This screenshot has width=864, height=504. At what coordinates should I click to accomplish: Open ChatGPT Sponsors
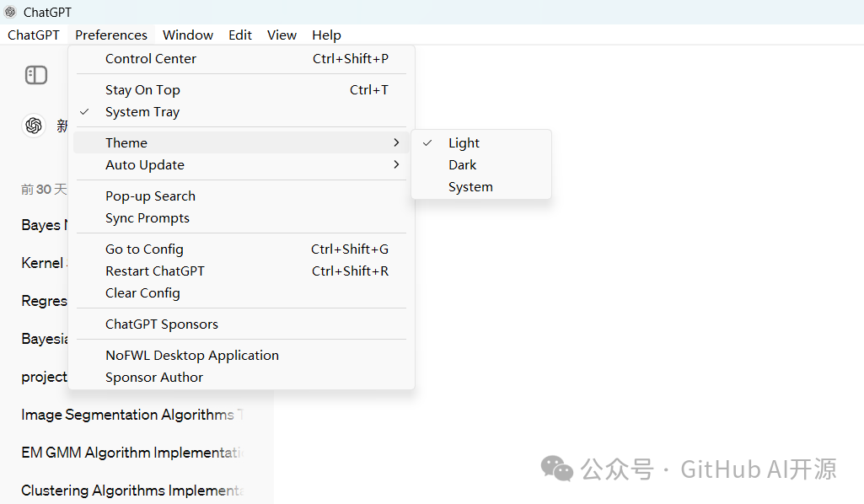241,324
